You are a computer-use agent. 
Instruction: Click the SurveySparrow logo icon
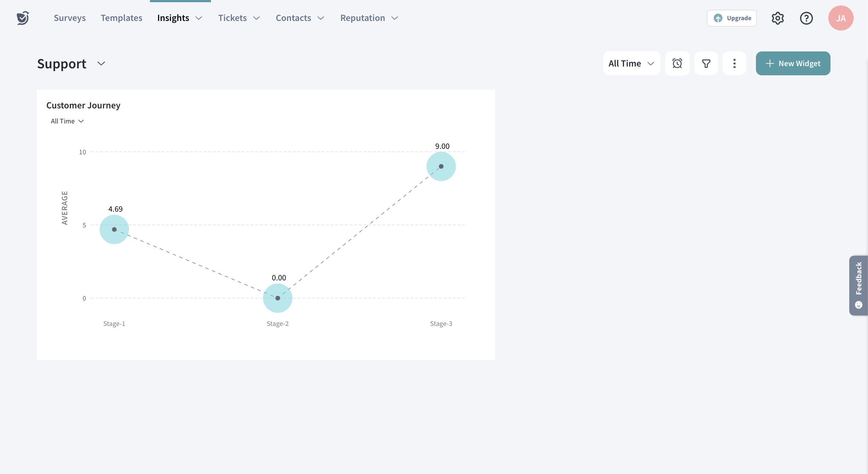[23, 18]
